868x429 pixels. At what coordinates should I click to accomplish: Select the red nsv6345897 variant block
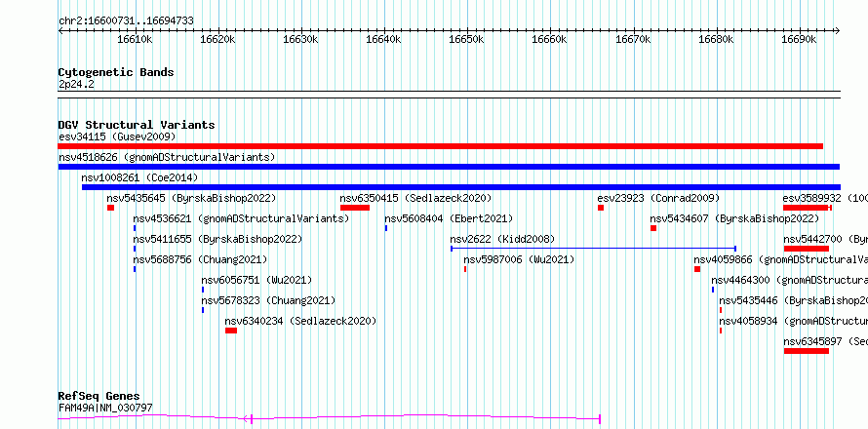coord(807,351)
